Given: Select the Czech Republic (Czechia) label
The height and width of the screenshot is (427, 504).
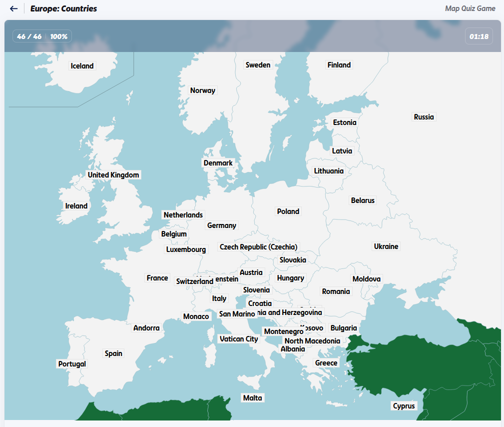Looking at the screenshot, I should pos(259,247).
